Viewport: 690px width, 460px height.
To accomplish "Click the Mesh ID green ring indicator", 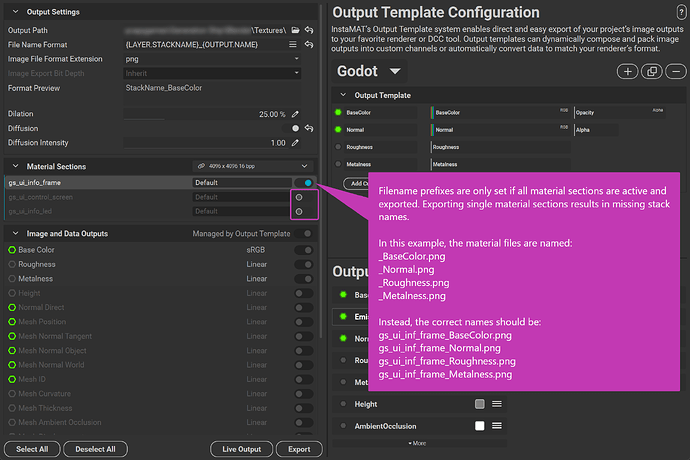I will [12, 379].
